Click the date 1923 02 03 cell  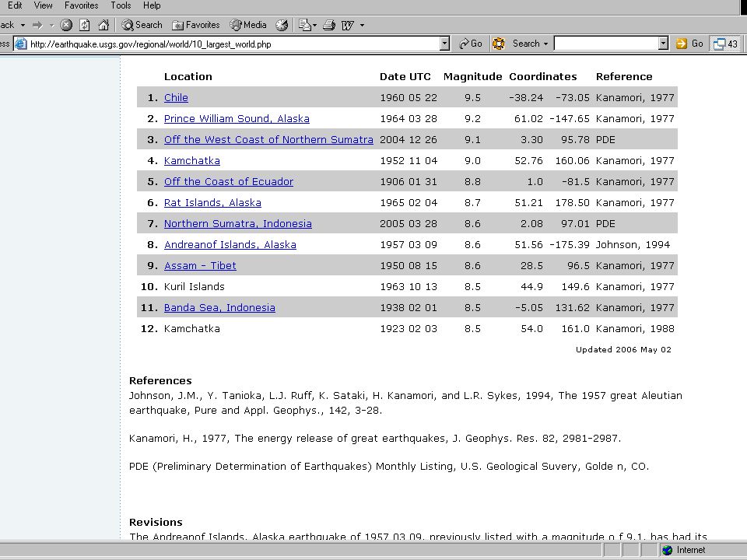[x=409, y=328]
